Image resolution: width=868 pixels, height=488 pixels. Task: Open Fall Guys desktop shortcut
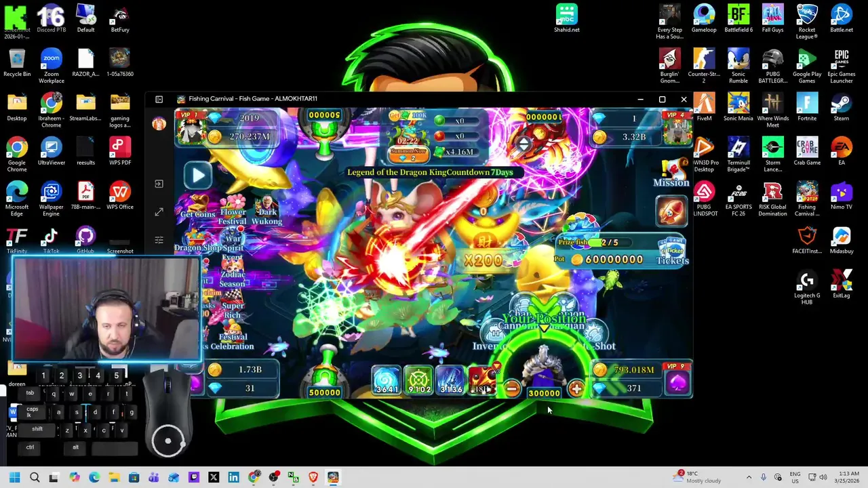coord(772,18)
